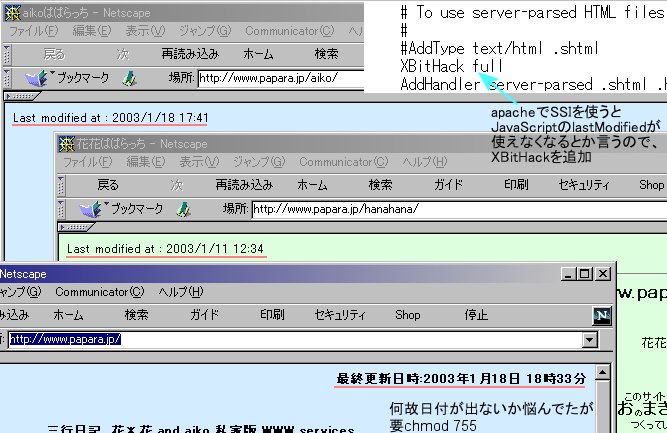Click 戻る button in hanahana window
This screenshot has height=433, width=667.
(x=108, y=185)
